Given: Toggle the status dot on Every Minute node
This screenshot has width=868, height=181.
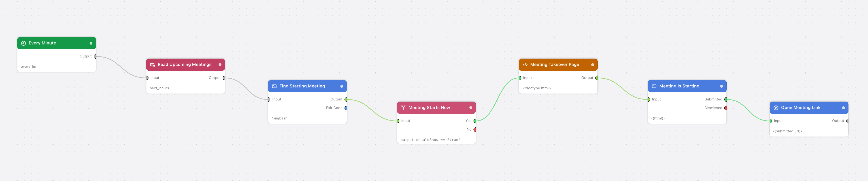Looking at the screenshot, I should 91,43.
